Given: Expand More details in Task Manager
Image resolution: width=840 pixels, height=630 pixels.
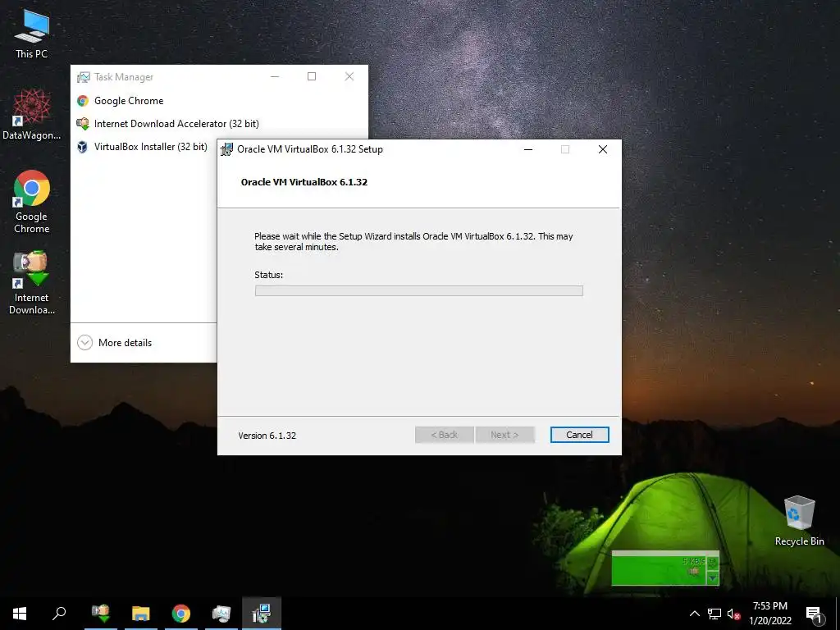Looking at the screenshot, I should coord(115,342).
